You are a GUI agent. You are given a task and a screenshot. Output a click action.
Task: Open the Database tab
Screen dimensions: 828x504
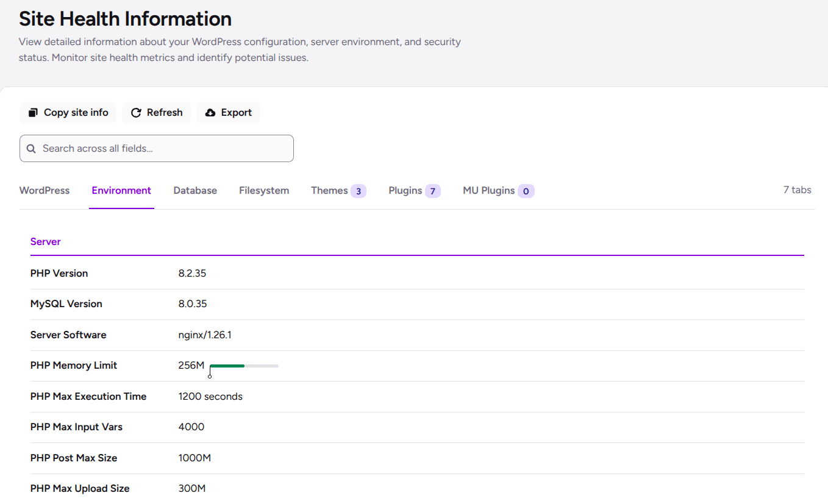coord(195,191)
